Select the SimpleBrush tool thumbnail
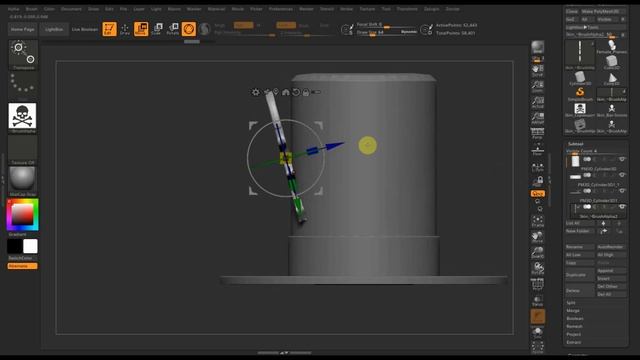This screenshot has height=360, width=640. coord(580,94)
